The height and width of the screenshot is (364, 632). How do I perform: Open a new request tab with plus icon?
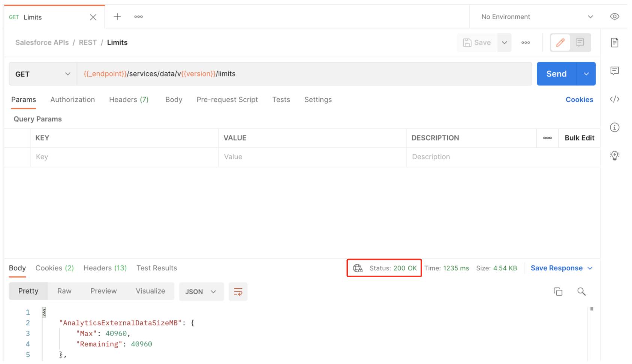click(x=117, y=16)
